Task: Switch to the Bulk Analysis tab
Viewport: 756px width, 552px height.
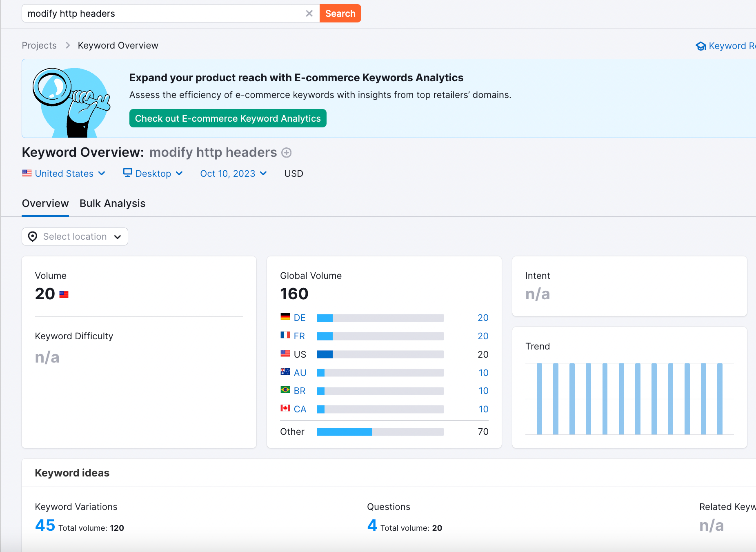Action: [112, 203]
